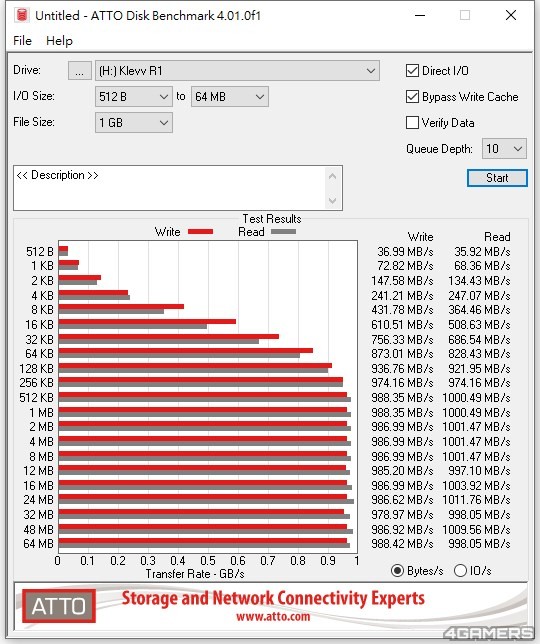Open the I/O Size start dropdown 512 B
Screen dimensions: 540x644
133,97
